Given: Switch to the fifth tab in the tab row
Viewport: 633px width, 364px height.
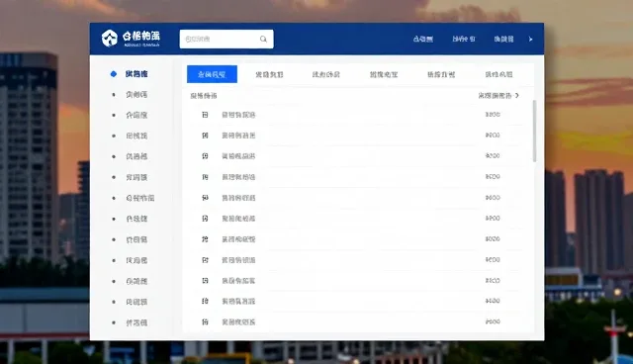Looking at the screenshot, I should coord(441,74).
